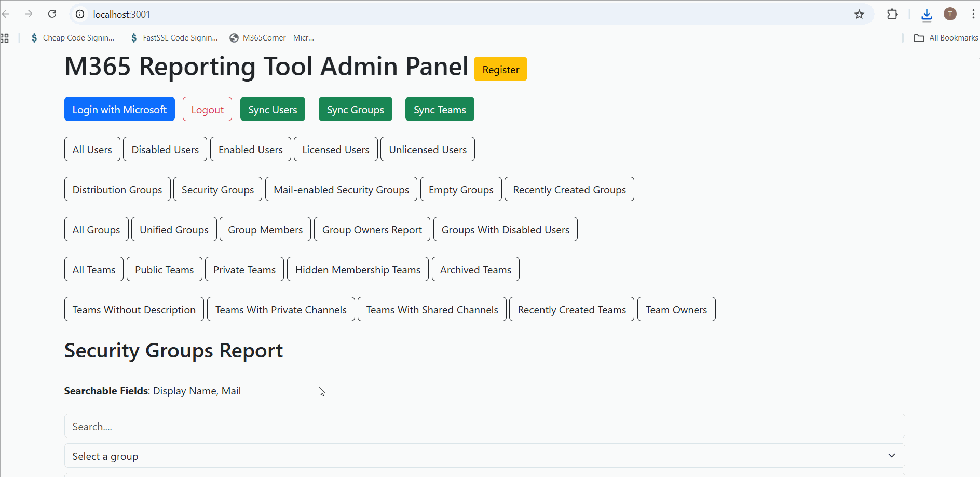Image resolution: width=980 pixels, height=477 pixels.
Task: Bookmark this page with the star icon
Action: 859,14
